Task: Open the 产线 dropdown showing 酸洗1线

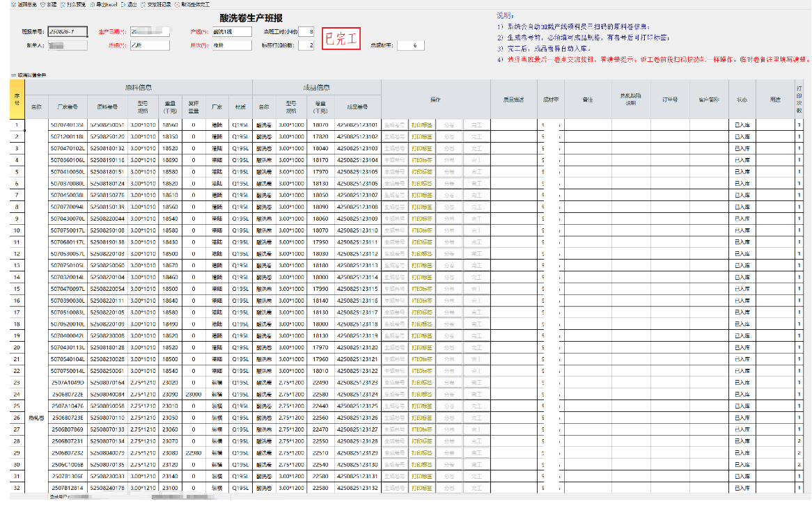Action: pos(231,32)
